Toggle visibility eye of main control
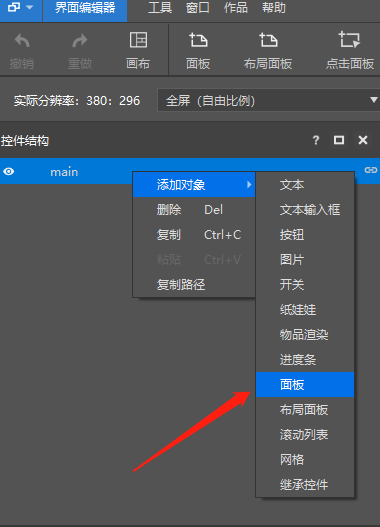Screen dimensions: 380x527 pos(9,171)
